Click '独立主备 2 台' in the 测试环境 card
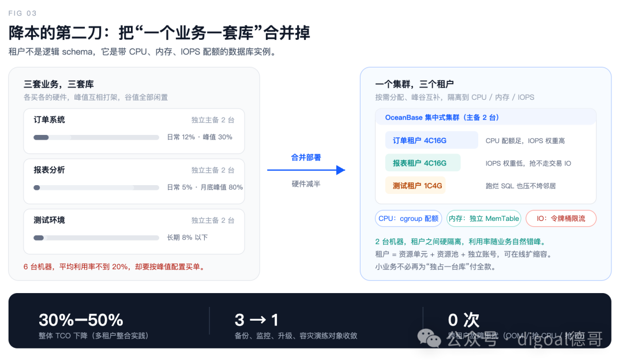 coord(213,220)
